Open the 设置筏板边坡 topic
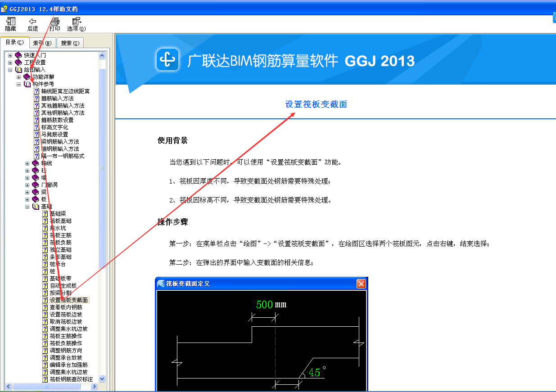Screen dimensions: 556x392 tap(66, 315)
